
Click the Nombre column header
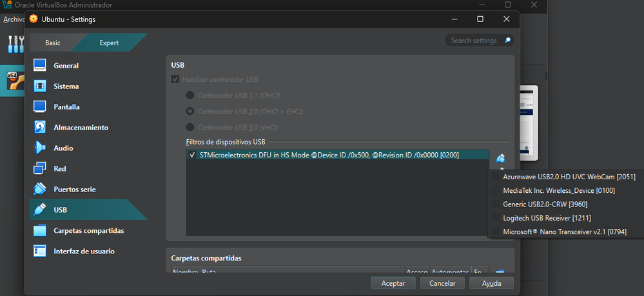pos(185,271)
